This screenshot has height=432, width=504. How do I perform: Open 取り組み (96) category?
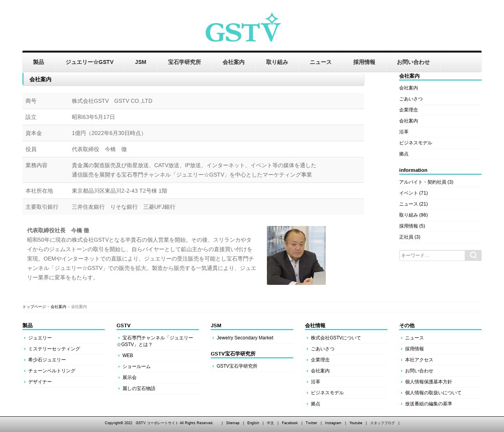[x=413, y=215]
